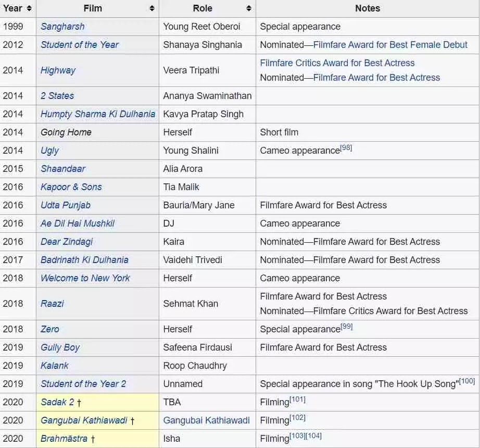
Task: Open citation 102 in Gangubai Kathiawadi row
Action: [298, 418]
